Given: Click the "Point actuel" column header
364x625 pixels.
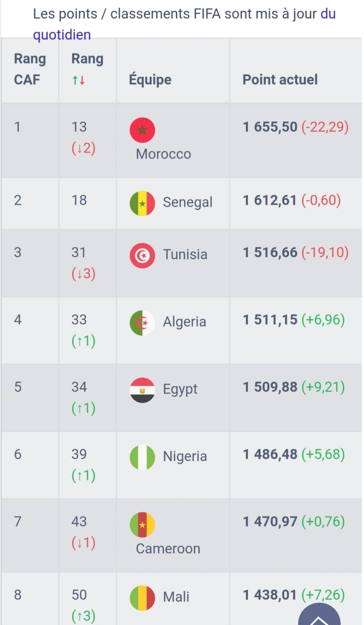Looking at the screenshot, I should point(280,80).
